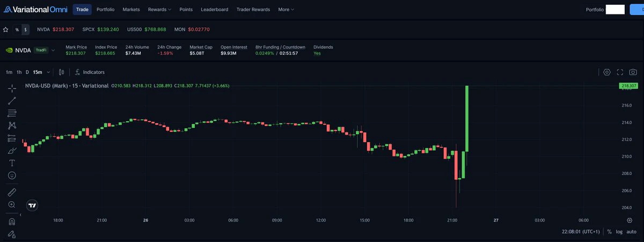This screenshot has width=644, height=242.
Task: Select SPCX $139.240 in ticker bar
Action: [101, 30]
